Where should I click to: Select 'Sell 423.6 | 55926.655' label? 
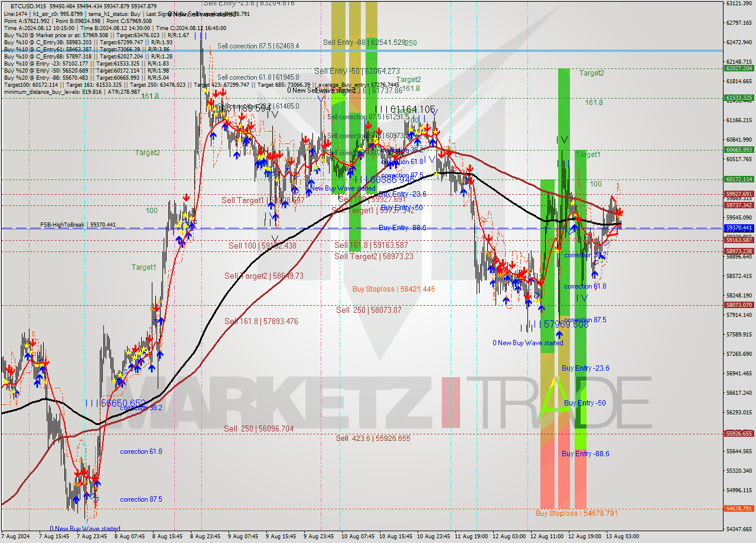373,438
